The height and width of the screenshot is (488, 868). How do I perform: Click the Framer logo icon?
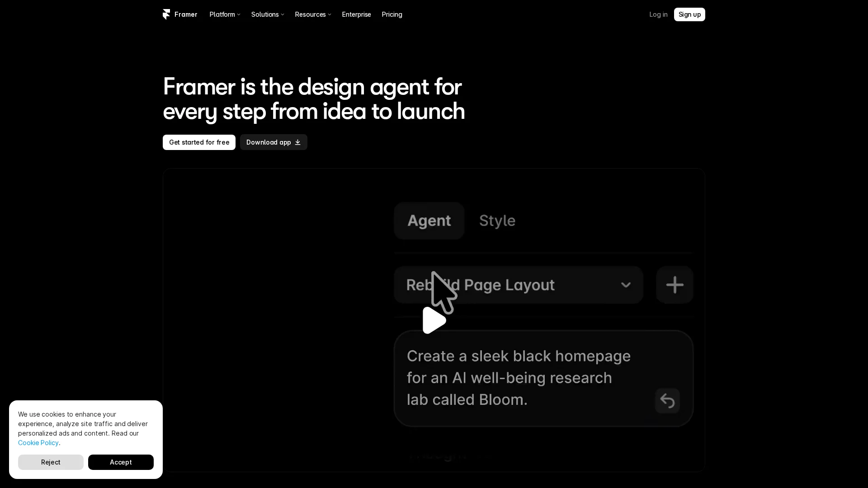pyautogui.click(x=166, y=14)
